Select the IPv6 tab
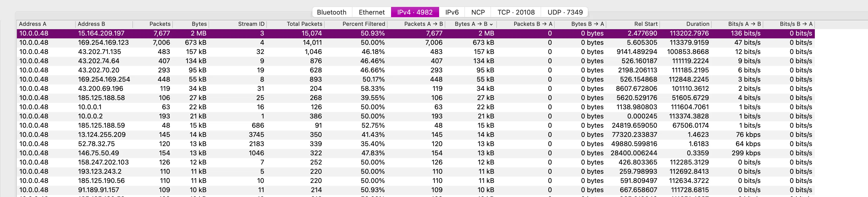 [452, 12]
